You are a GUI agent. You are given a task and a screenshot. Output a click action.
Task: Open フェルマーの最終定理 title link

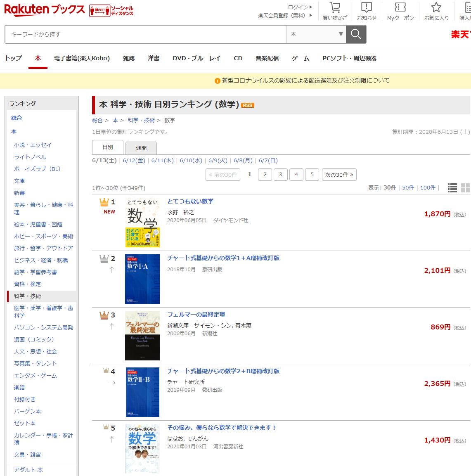(196, 315)
